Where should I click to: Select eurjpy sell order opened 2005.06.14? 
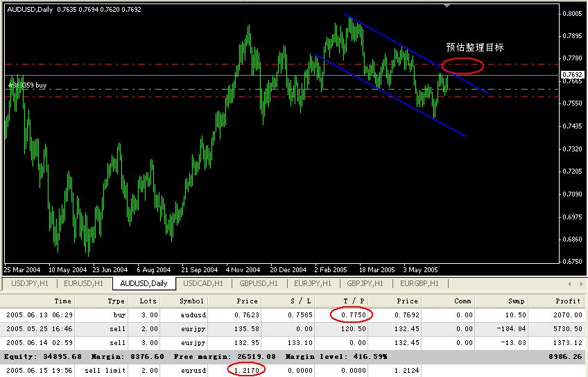(293, 343)
